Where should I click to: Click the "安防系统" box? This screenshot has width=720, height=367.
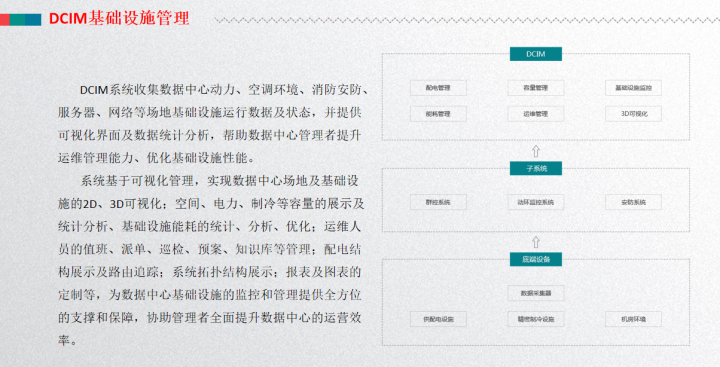pos(633,202)
